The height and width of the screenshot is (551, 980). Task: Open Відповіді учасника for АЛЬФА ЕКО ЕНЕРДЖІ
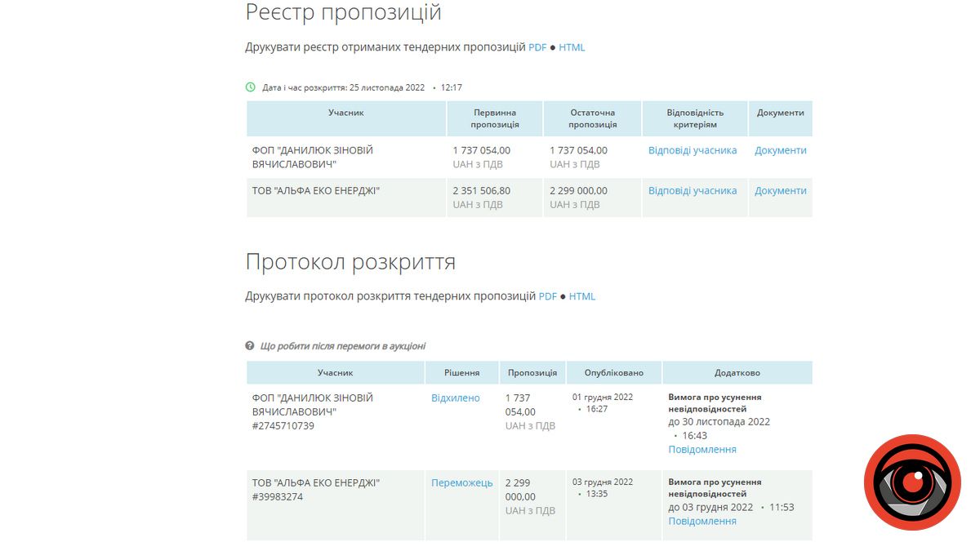pyautogui.click(x=693, y=190)
